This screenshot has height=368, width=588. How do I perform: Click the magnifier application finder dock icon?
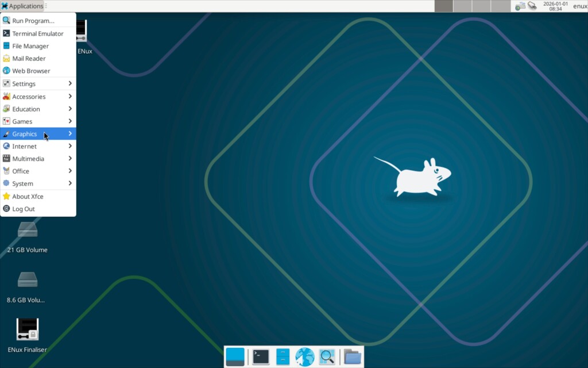pos(327,356)
